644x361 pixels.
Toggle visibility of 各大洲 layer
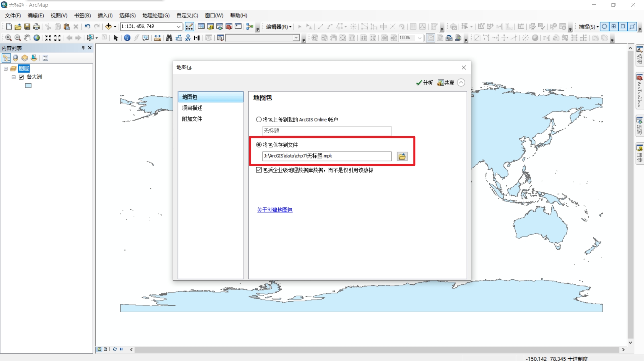[x=21, y=77]
